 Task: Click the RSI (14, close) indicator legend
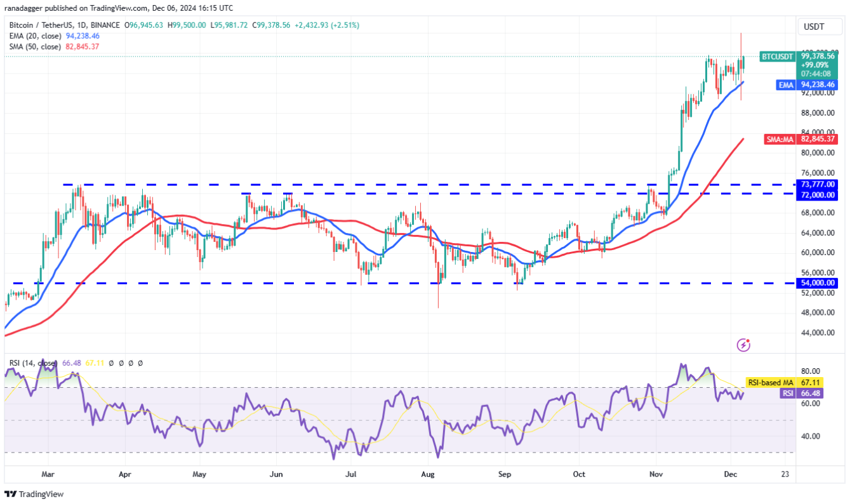(x=32, y=363)
